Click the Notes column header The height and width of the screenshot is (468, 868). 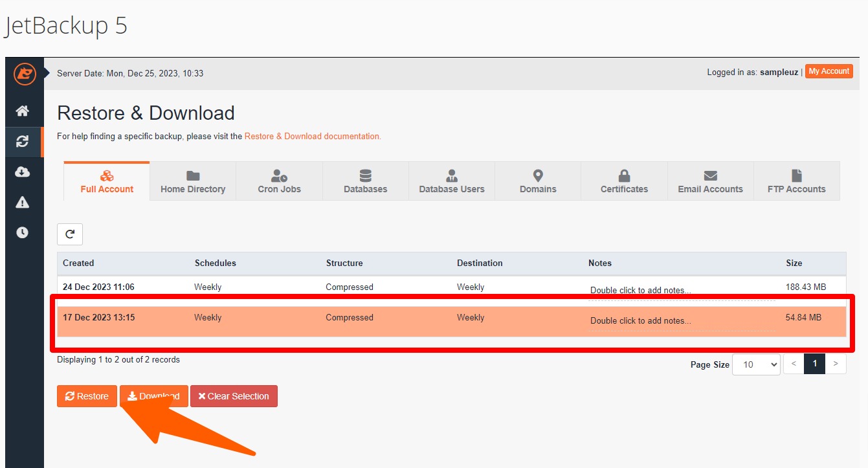pyautogui.click(x=600, y=263)
